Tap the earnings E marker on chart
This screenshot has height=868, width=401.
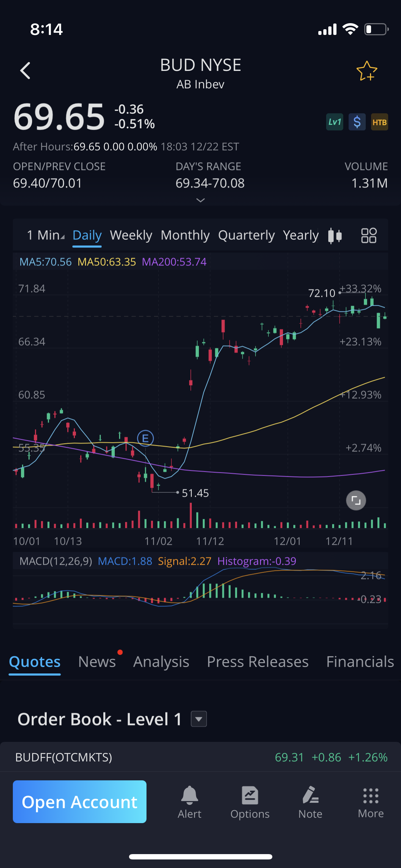[145, 438]
